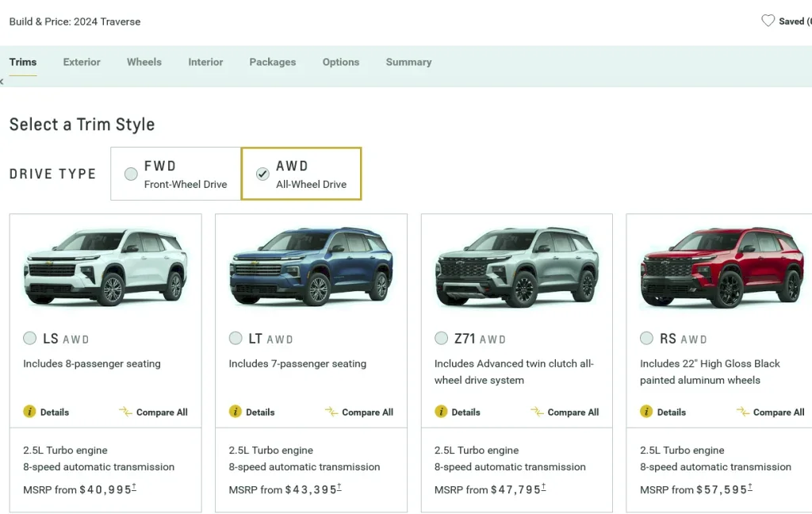This screenshot has height=514, width=812.
Task: Click the small back chevron under Trims tab
Action: tap(2, 82)
